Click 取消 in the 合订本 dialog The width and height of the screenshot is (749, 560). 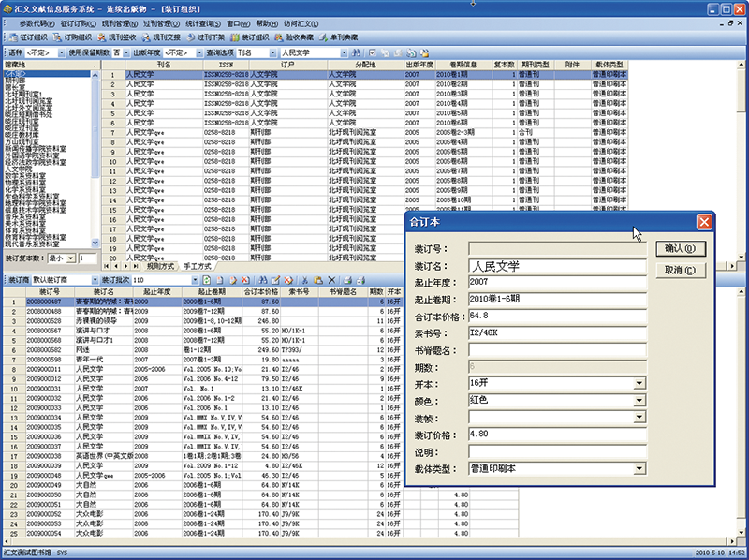click(x=681, y=271)
